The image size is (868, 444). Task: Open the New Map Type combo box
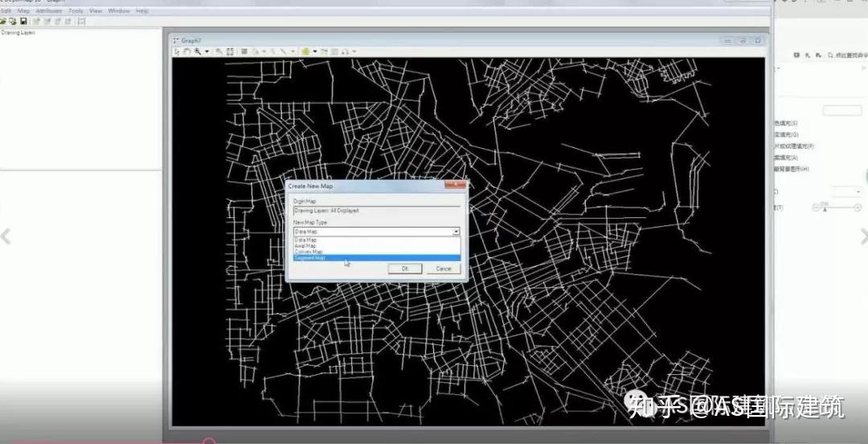click(376, 231)
